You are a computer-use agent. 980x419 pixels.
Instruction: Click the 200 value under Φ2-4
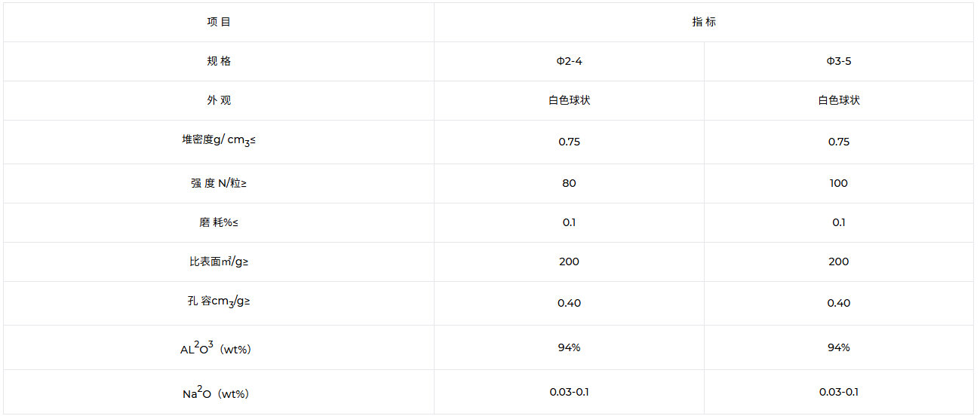pos(569,261)
